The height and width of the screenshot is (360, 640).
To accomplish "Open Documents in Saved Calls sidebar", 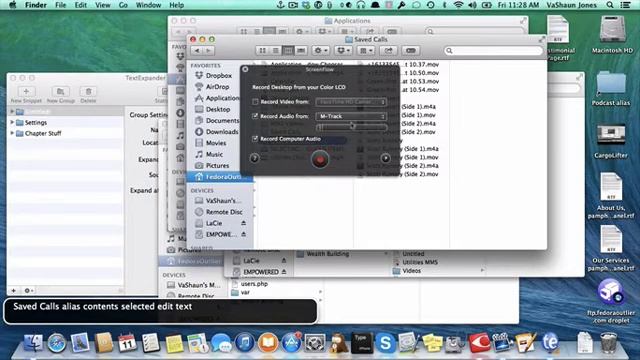I will 222,120.
